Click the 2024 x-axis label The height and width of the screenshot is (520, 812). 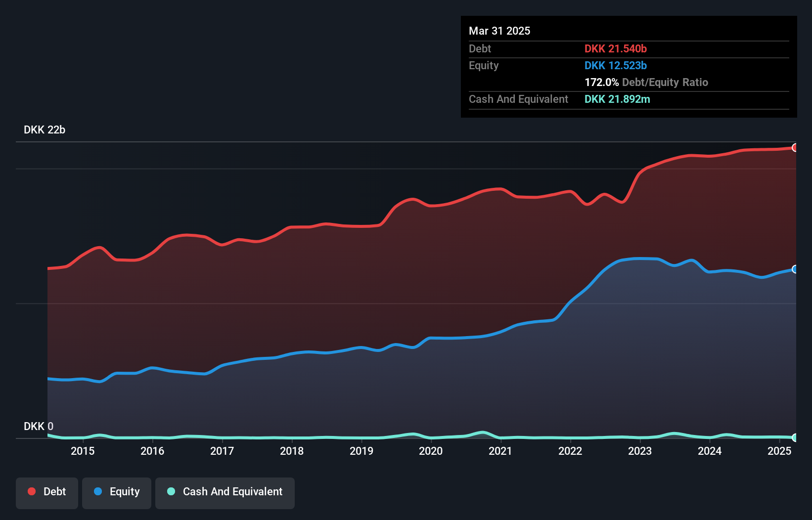pos(710,451)
